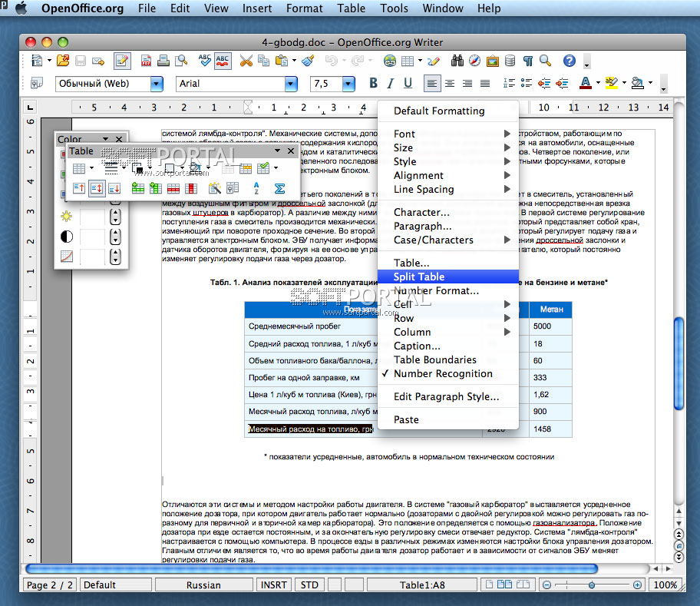Run the Spelling and Grammar check
This screenshot has width=700, height=606.
click(205, 61)
